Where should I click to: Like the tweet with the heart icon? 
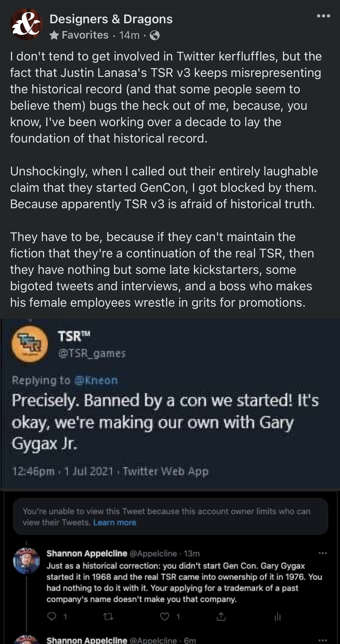coord(165,616)
